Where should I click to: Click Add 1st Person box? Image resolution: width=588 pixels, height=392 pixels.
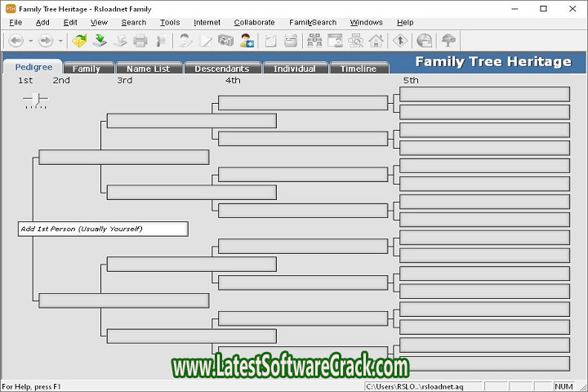pyautogui.click(x=103, y=229)
